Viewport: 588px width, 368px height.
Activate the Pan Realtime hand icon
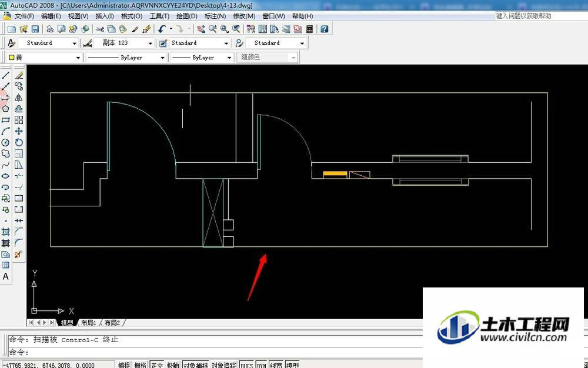[201, 29]
